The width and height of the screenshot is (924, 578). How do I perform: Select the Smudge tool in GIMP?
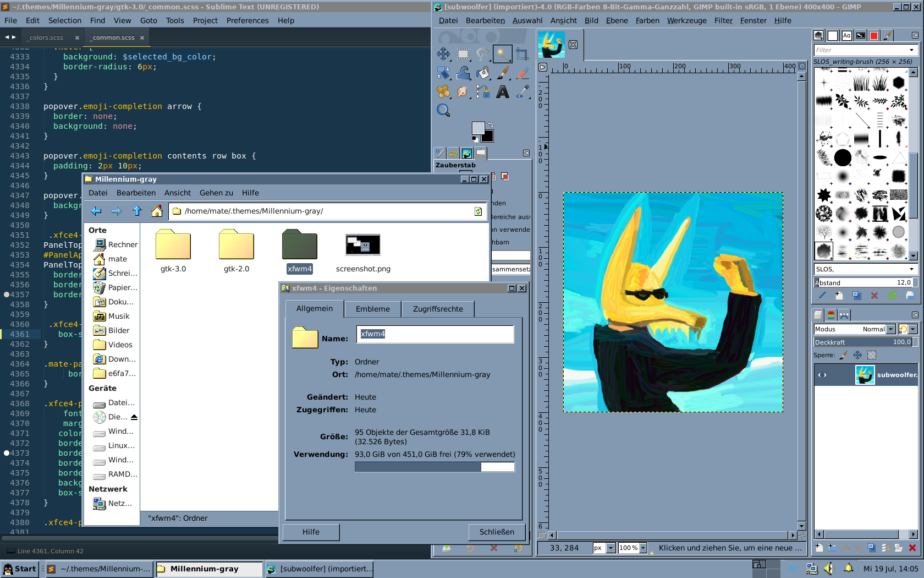(463, 91)
